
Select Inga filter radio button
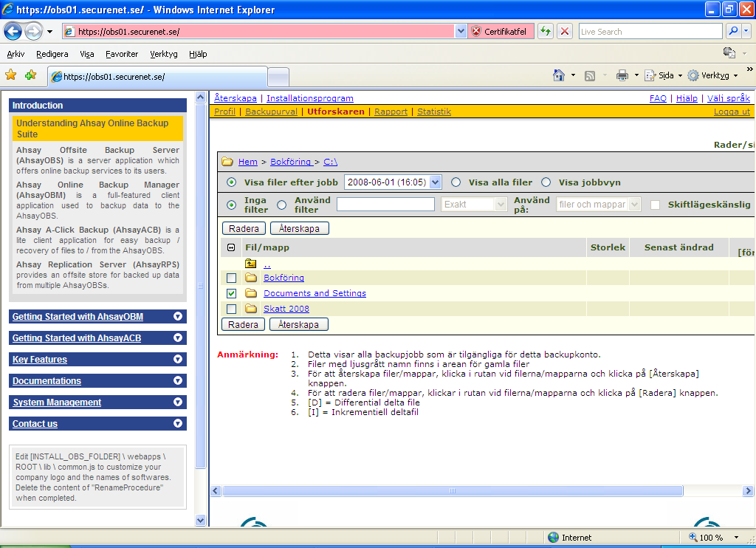232,205
